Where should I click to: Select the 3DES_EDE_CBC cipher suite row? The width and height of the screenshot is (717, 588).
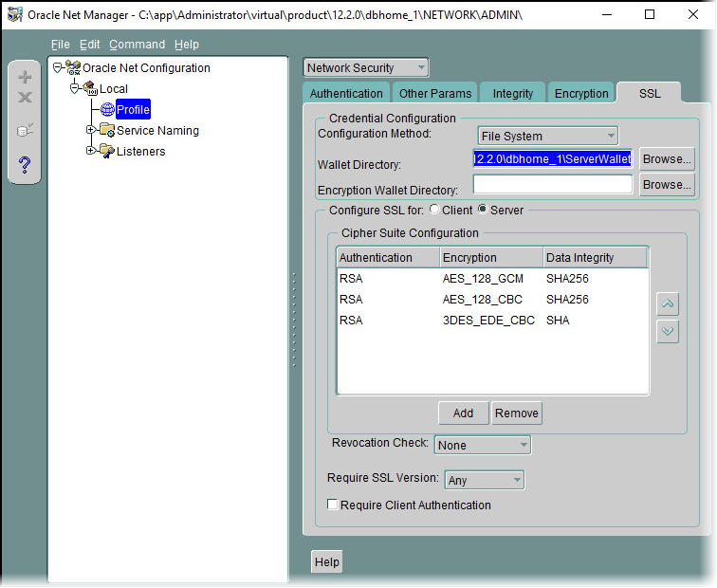pos(492,320)
